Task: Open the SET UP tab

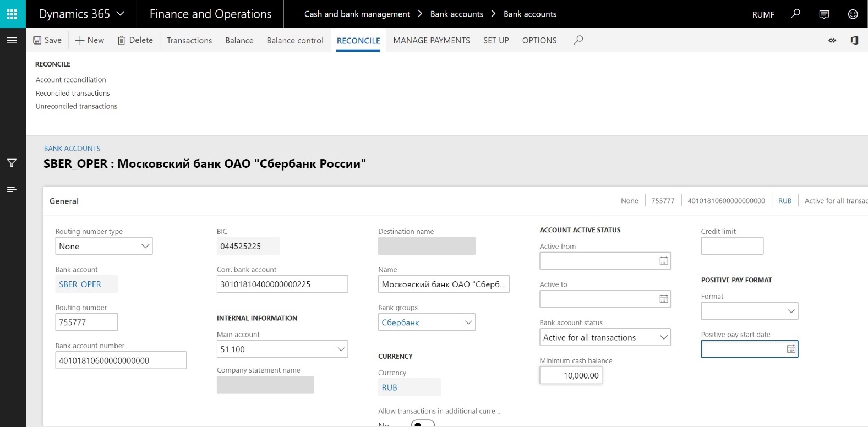Action: [496, 40]
